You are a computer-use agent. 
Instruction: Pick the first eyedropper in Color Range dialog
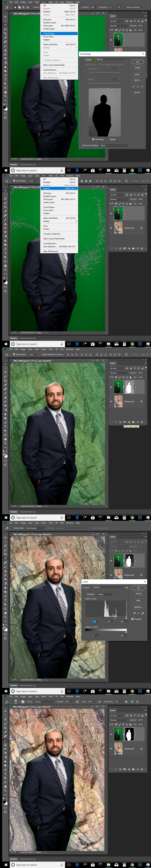click(x=134, y=86)
